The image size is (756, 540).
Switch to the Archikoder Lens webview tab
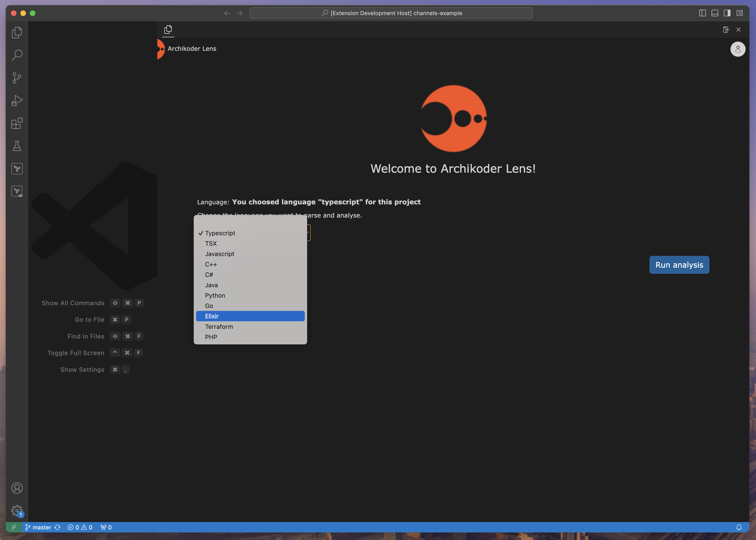pos(168,29)
